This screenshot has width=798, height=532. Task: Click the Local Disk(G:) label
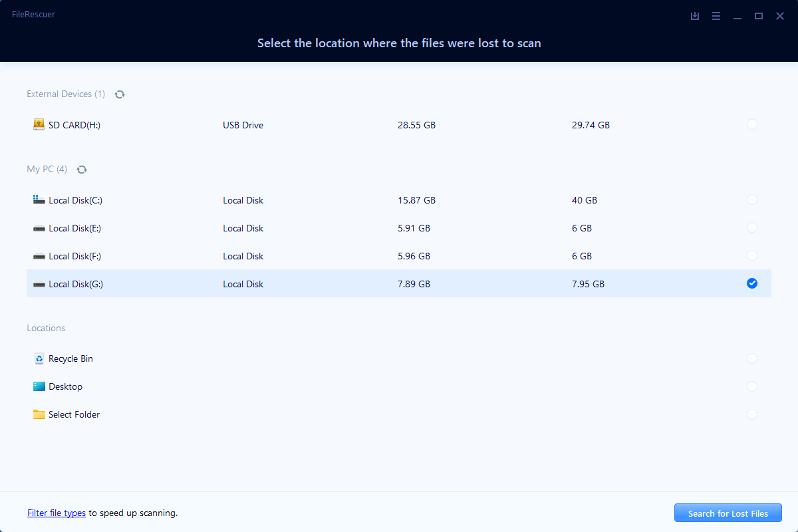pos(76,284)
